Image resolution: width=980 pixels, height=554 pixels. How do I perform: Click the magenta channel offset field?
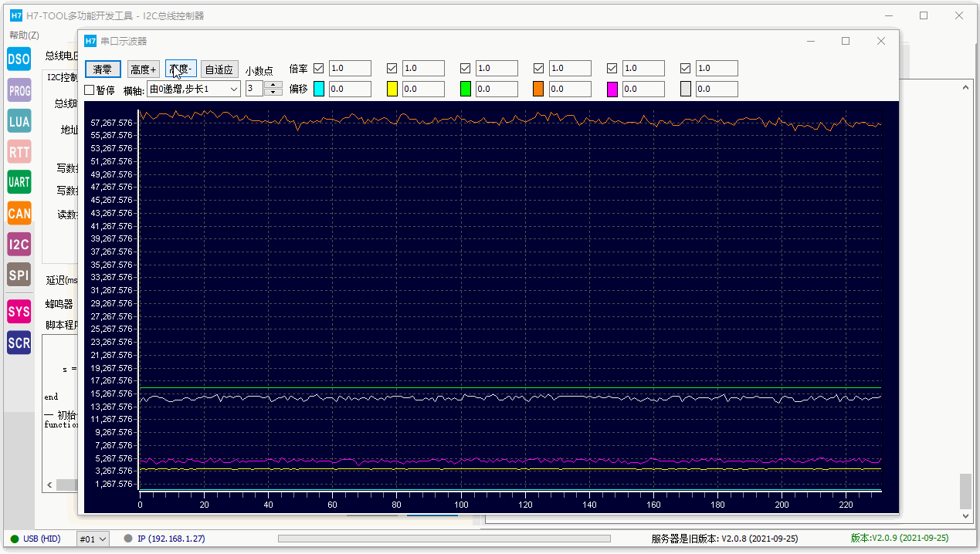click(643, 89)
